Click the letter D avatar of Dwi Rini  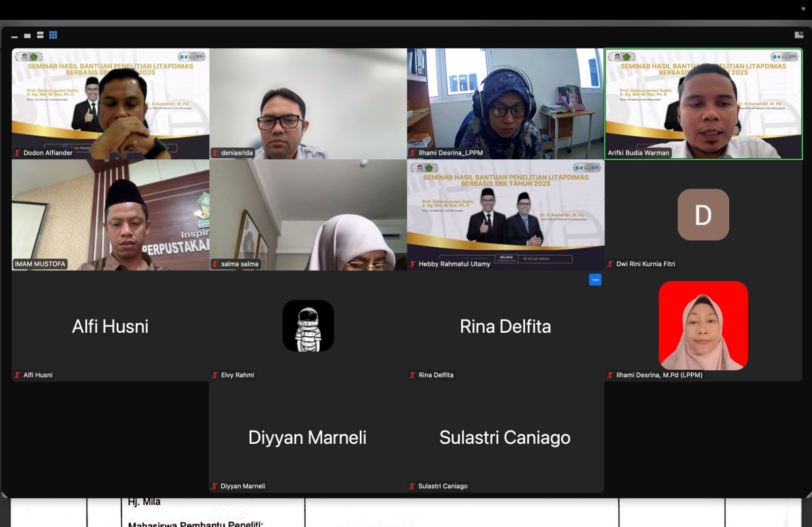coord(703,215)
